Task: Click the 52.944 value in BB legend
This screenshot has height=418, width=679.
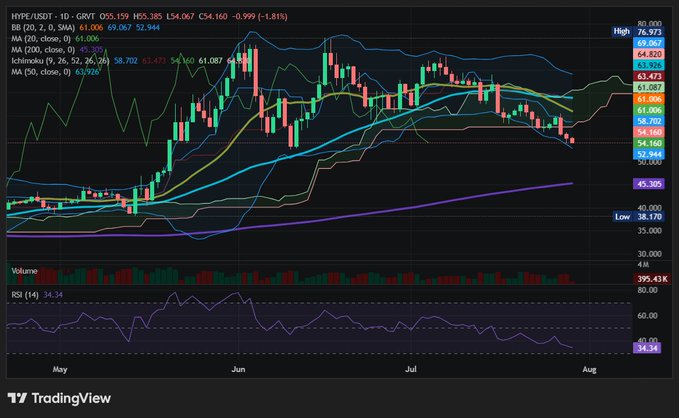Action: pos(148,27)
